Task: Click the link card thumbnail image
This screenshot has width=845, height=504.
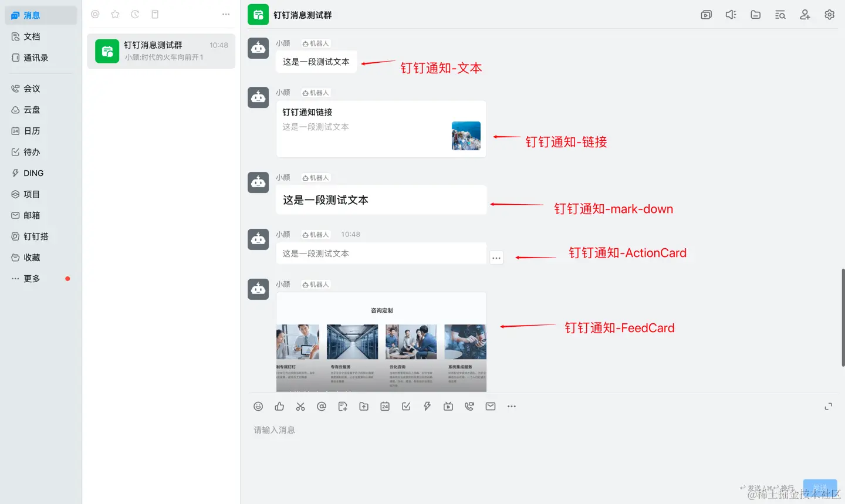Action: (x=466, y=136)
